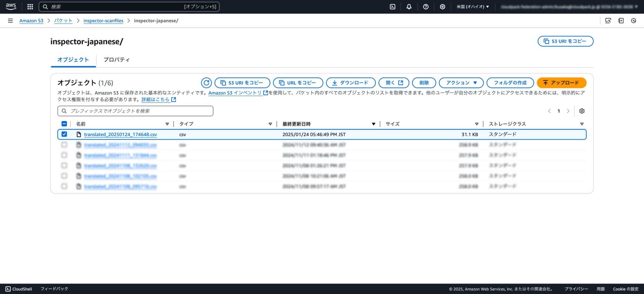Switch to the オブジェクト tab
The width and height of the screenshot is (644, 294).
73,60
